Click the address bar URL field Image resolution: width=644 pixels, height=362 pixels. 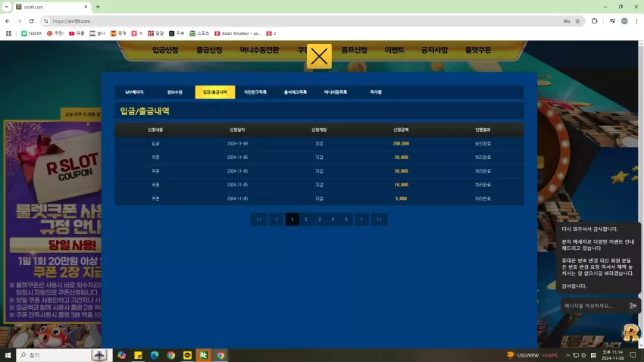(x=304, y=21)
